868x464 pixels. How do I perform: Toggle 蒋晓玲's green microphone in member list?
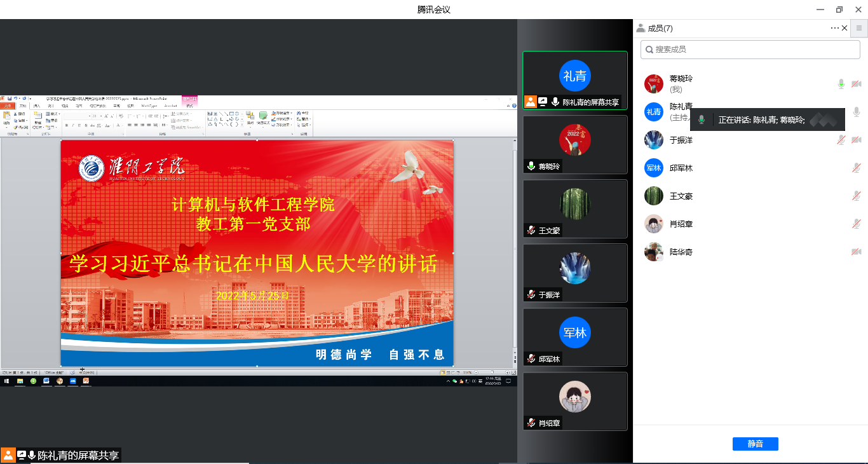pyautogui.click(x=841, y=84)
